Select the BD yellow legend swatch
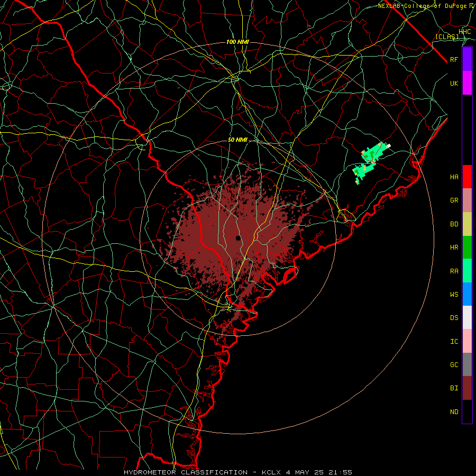 coord(467,224)
